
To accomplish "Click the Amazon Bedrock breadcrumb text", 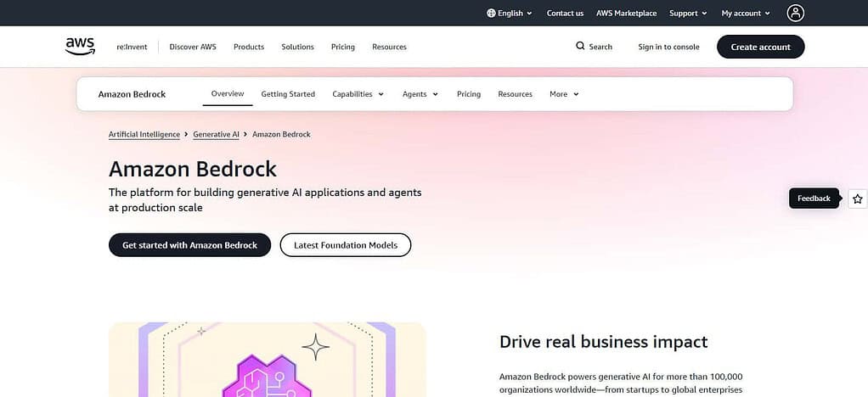I will [x=281, y=134].
